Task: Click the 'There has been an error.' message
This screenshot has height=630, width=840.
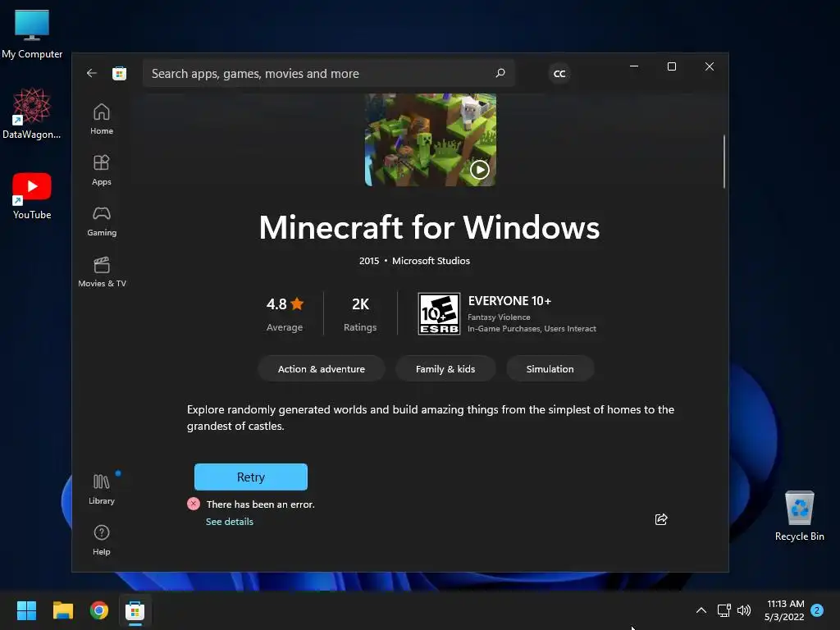Action: 260,504
